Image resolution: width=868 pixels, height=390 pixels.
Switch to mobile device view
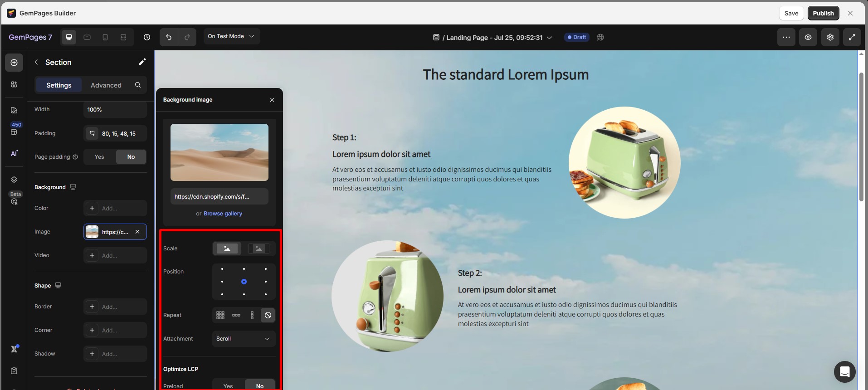coord(105,37)
